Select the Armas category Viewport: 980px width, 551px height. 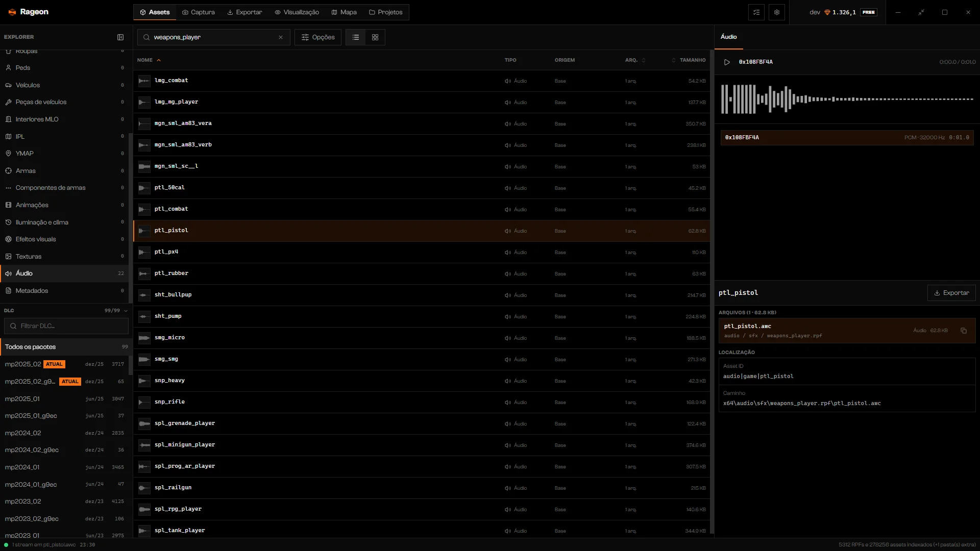[x=64, y=171]
